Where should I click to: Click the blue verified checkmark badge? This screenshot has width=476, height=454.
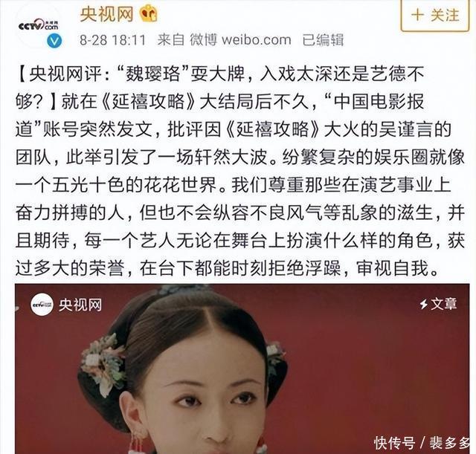(x=54, y=41)
